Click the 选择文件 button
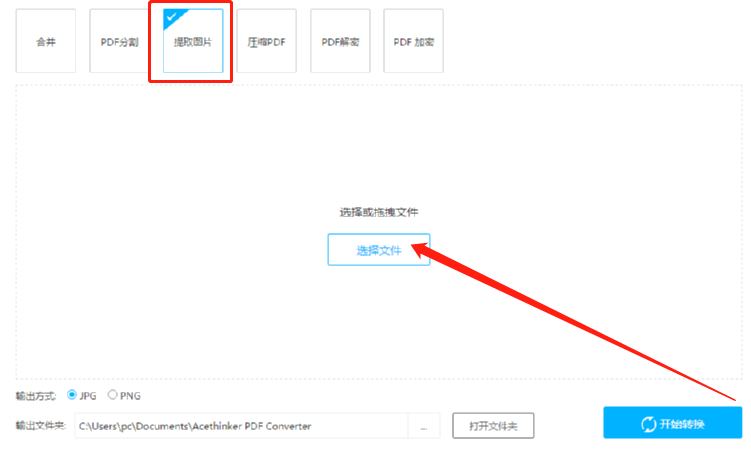Image resolution: width=751 pixels, height=449 pixels. click(378, 250)
